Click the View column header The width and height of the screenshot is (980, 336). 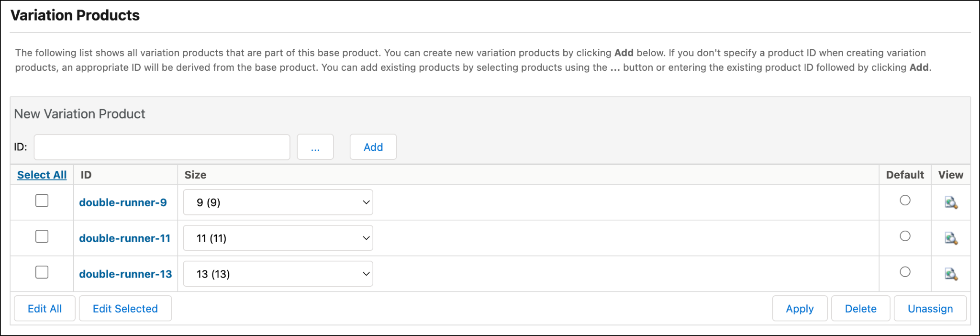951,175
